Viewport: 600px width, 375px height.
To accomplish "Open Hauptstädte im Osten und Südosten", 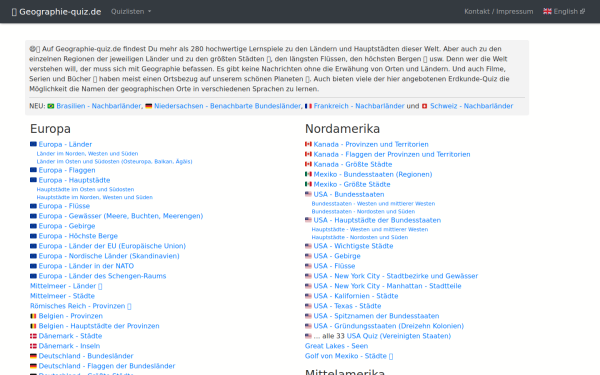I will click(85, 189).
